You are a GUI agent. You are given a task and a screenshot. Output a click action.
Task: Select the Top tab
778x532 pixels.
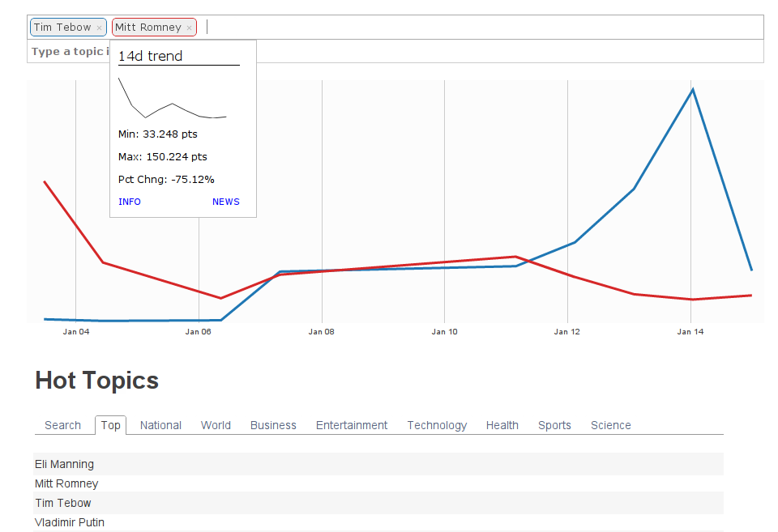(x=111, y=425)
